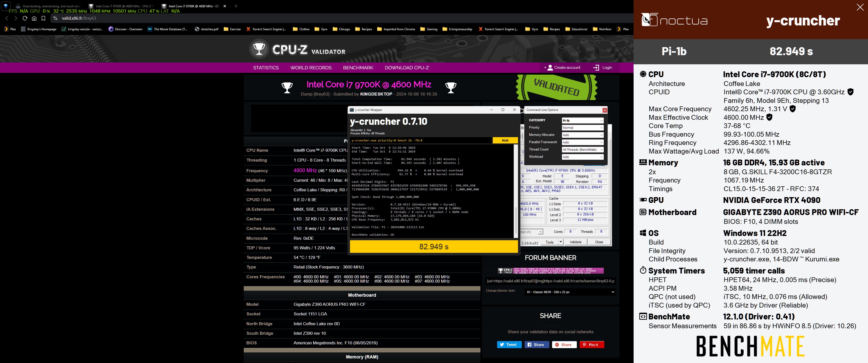Click the browser shield logo at top-left

coord(6,6)
